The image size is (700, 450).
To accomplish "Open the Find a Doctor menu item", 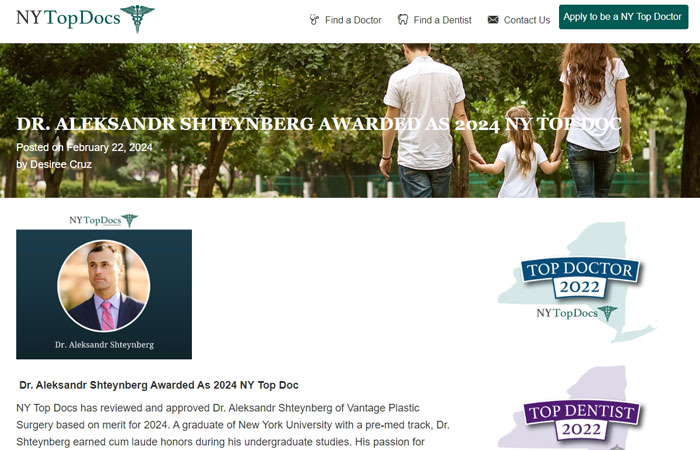I will 346,20.
